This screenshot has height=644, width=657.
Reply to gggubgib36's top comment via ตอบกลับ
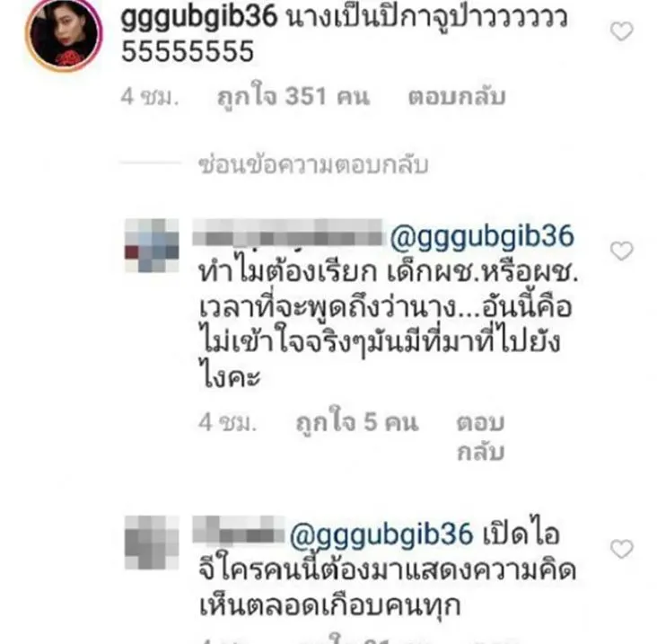coord(457,97)
